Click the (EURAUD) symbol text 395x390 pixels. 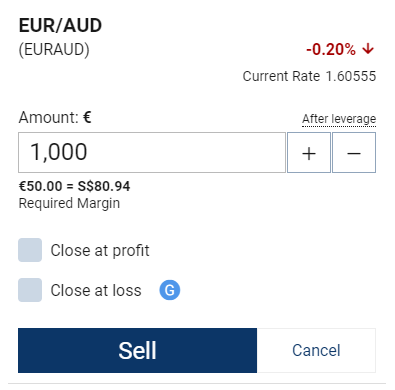point(54,50)
